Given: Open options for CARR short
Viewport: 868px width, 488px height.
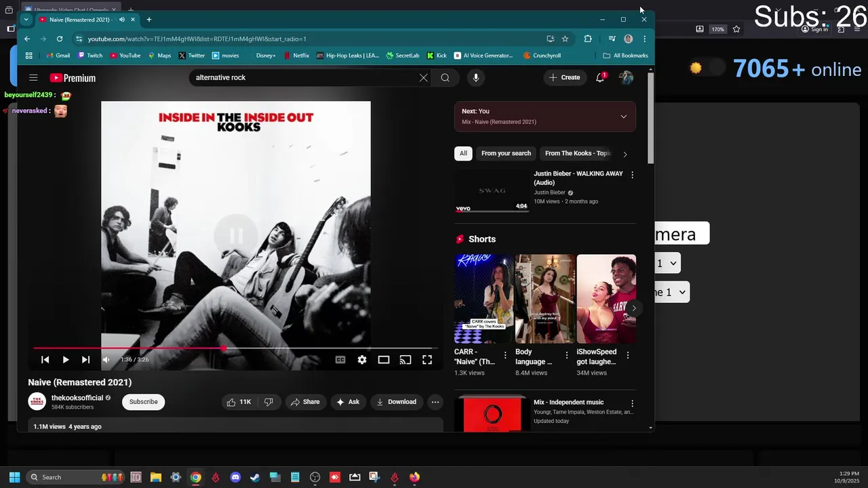Looking at the screenshot, I should (505, 355).
